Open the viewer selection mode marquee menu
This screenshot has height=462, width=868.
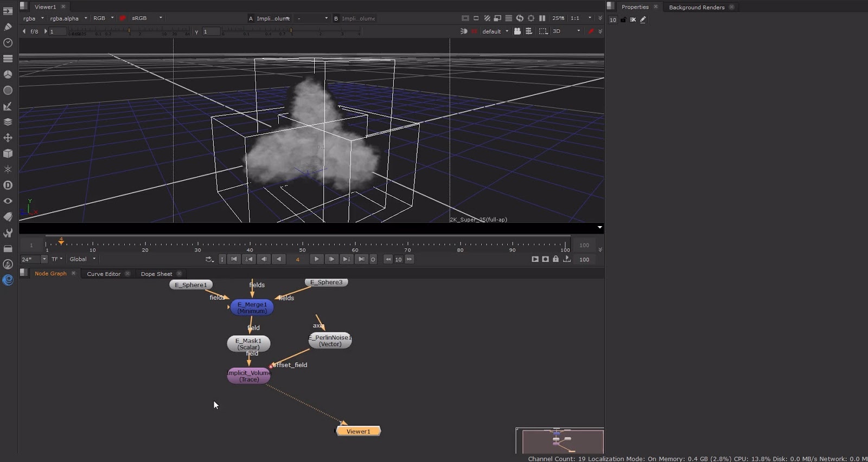click(x=543, y=31)
